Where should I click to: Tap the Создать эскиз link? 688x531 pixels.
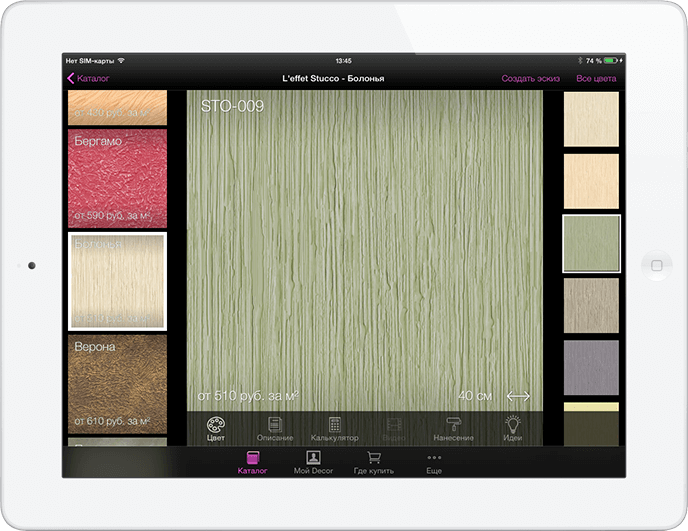coord(530,78)
